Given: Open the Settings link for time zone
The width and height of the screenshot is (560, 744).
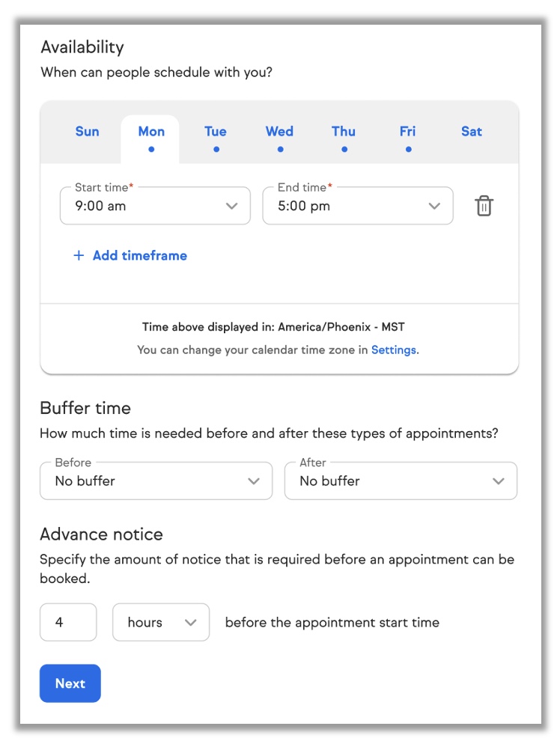Looking at the screenshot, I should pyautogui.click(x=394, y=350).
